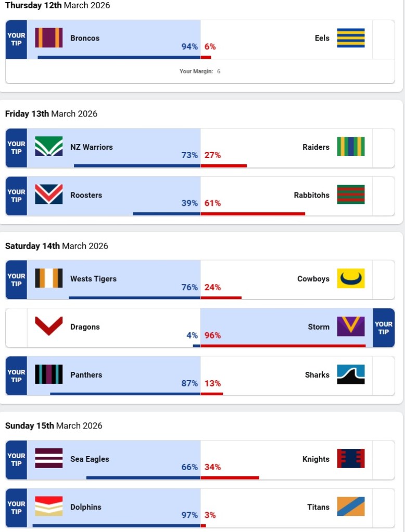This screenshot has width=405, height=532.
Task: Click the Your Tip badge for Storm
Action: point(384,328)
